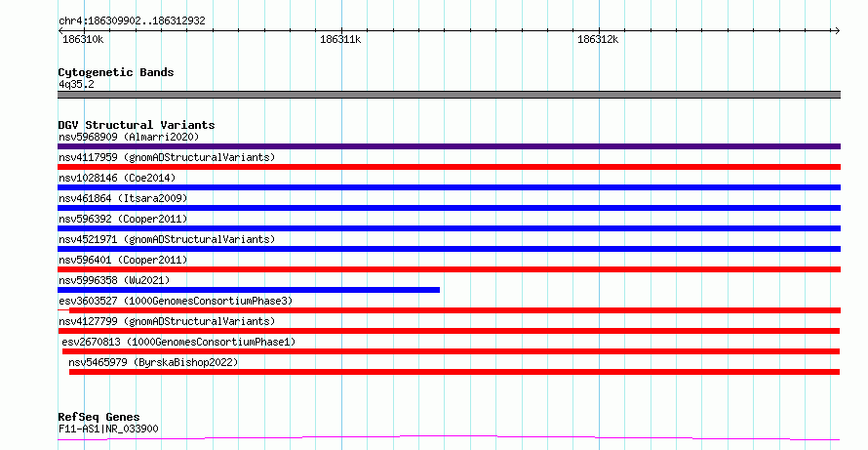Screen dimensions: 868x450
Task: Click the 186312k ruler label
Action: coord(598,40)
